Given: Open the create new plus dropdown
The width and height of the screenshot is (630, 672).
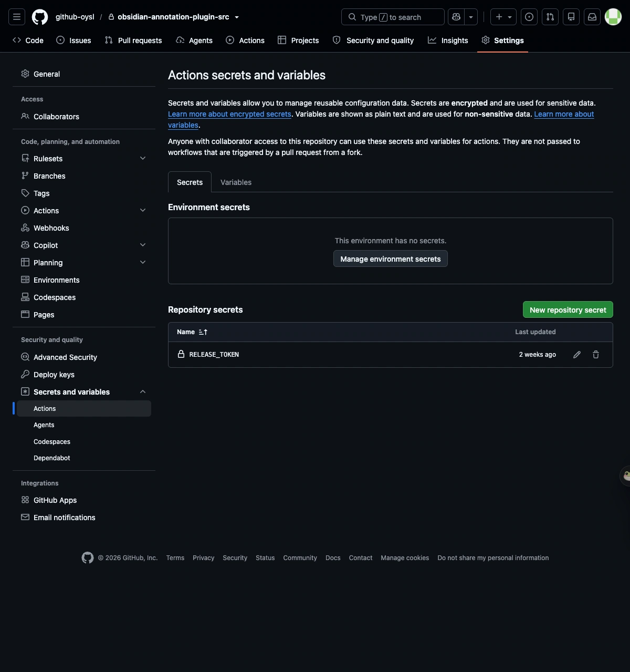Looking at the screenshot, I should [503, 17].
